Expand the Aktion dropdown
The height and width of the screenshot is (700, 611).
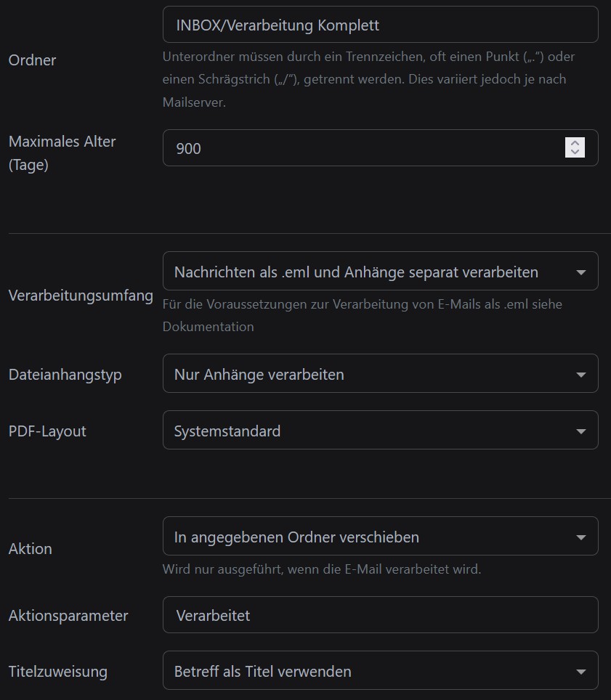tap(380, 537)
